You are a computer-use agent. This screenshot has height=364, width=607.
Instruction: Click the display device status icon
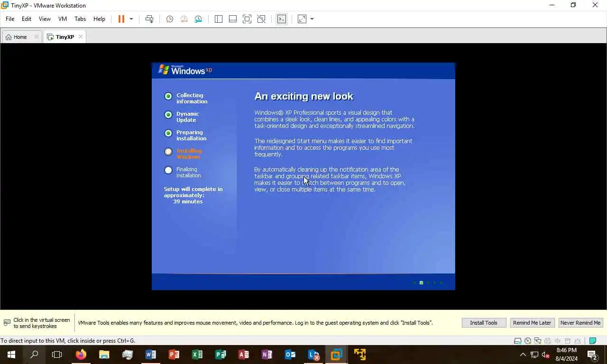click(578, 341)
